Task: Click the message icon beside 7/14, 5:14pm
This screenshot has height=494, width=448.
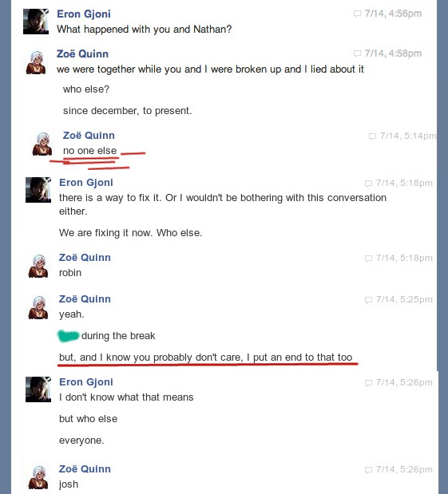Action: 372,136
